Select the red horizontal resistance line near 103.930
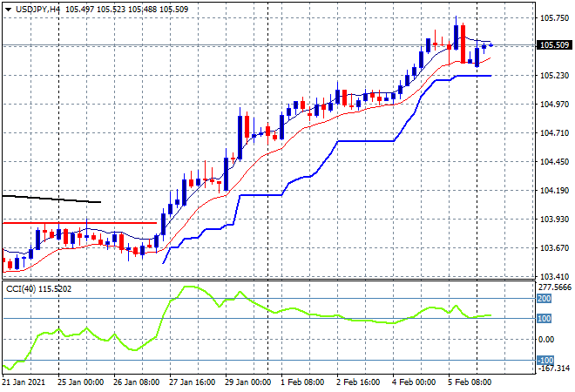This screenshot has width=575, height=392. coord(79,223)
